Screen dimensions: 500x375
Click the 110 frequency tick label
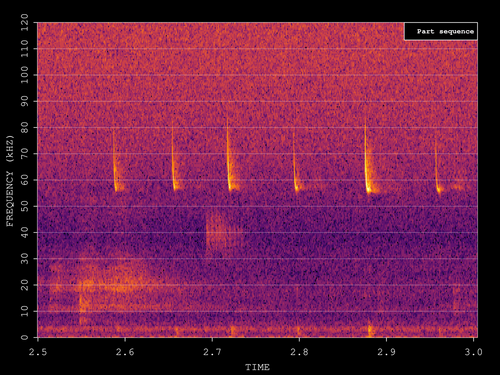pyautogui.click(x=25, y=49)
